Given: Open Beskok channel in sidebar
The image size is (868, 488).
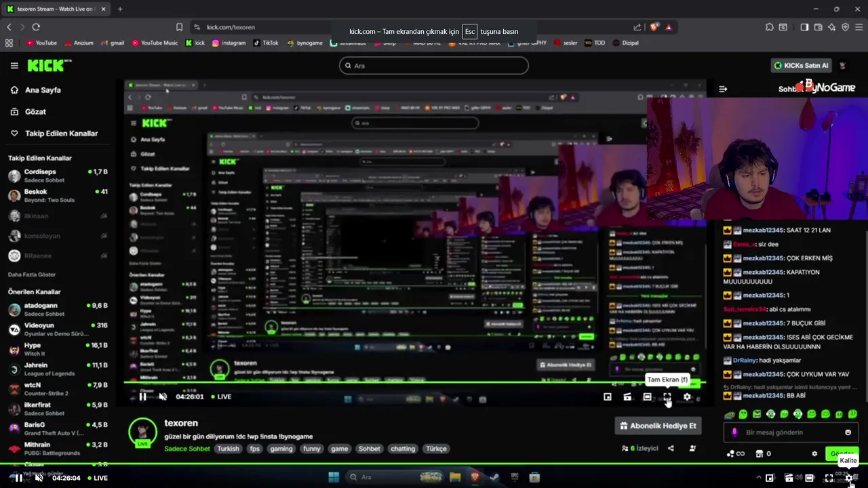Looking at the screenshot, I should pyautogui.click(x=58, y=196).
